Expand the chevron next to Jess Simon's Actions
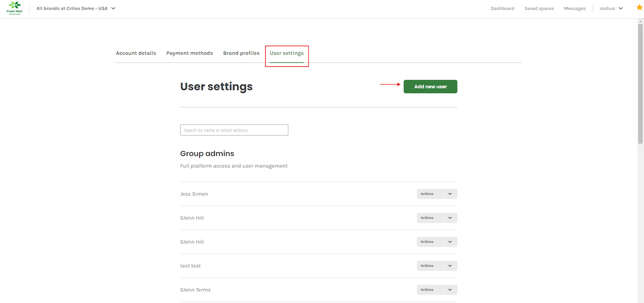 [x=450, y=194]
